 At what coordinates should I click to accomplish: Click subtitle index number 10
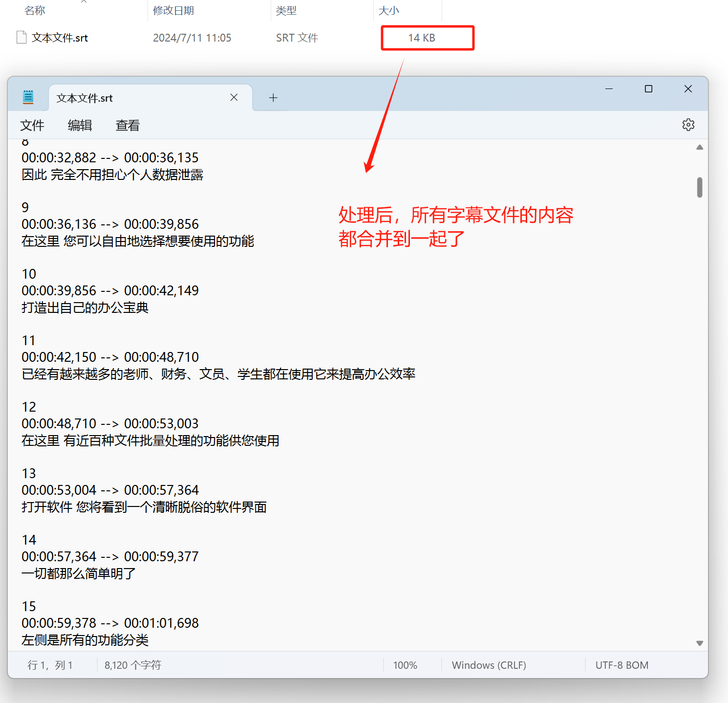[29, 274]
